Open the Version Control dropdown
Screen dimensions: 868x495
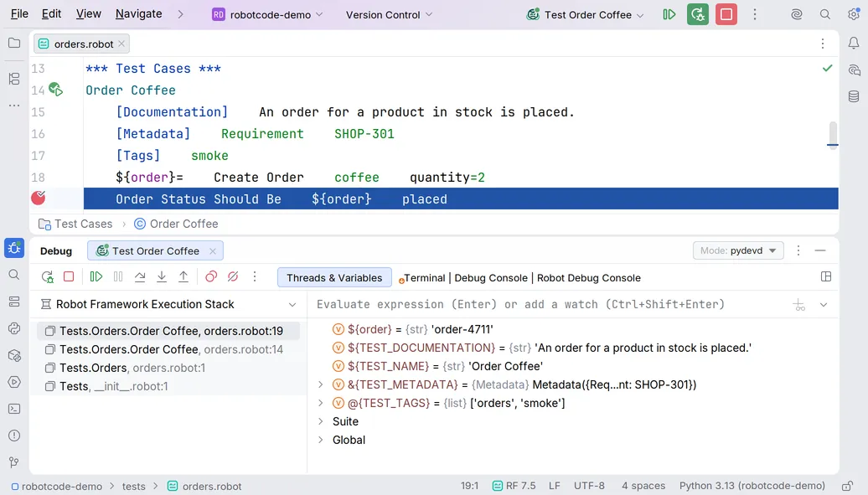pyautogui.click(x=389, y=15)
